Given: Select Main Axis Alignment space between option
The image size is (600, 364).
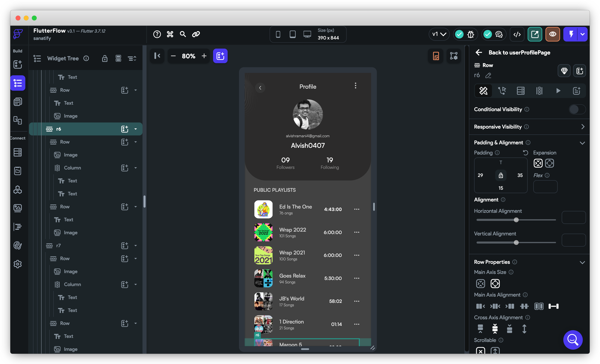Looking at the screenshot, I should pos(554,306).
